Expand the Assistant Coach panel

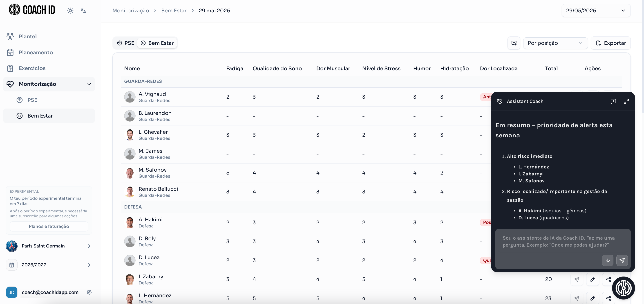point(626,101)
